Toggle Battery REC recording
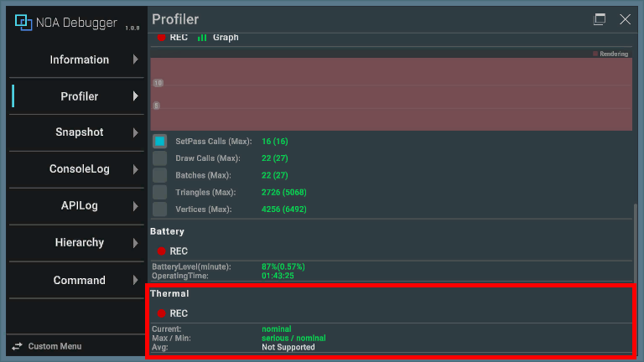 pos(173,251)
